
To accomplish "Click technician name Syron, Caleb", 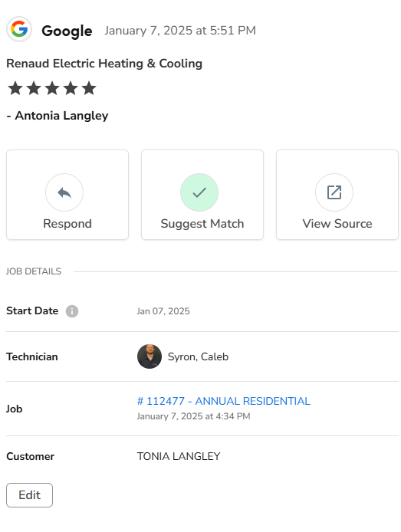I will coord(198,356).
